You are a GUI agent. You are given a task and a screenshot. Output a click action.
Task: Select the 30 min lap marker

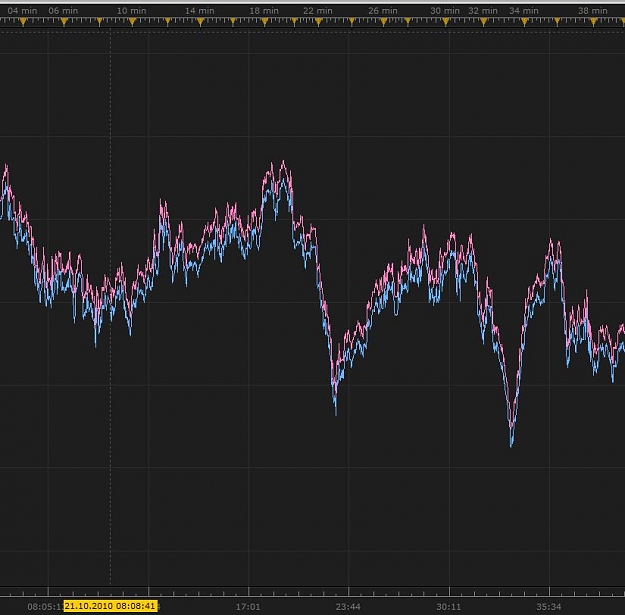point(446,22)
